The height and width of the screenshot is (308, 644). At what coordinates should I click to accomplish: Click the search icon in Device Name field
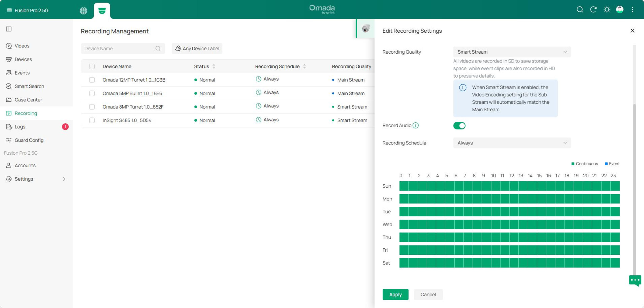pyautogui.click(x=158, y=49)
